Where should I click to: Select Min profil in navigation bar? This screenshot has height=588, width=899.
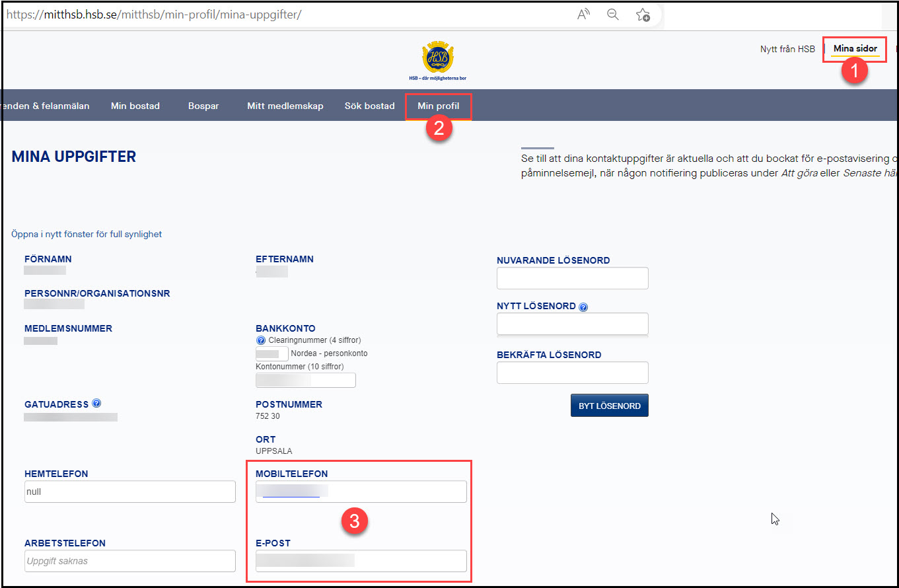(x=438, y=106)
